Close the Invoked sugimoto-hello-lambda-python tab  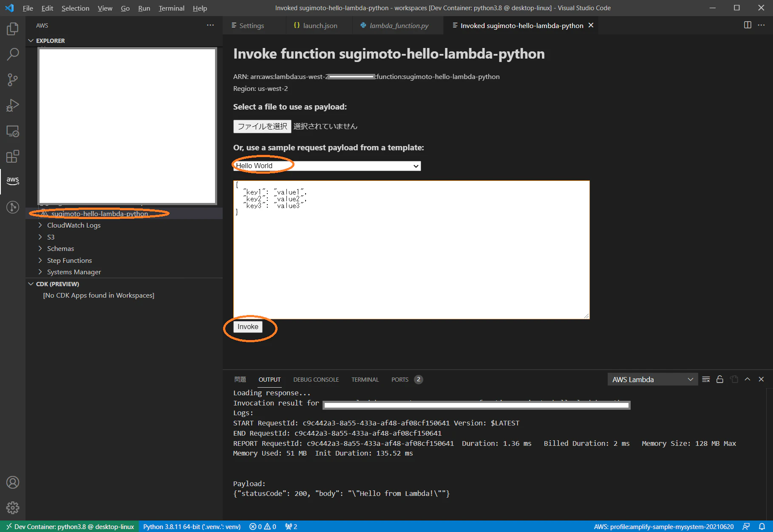point(591,25)
